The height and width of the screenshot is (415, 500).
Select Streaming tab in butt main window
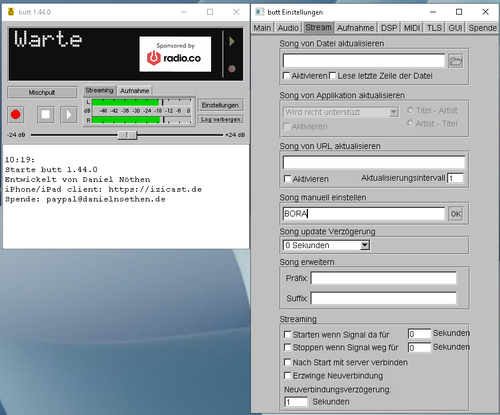tap(99, 90)
